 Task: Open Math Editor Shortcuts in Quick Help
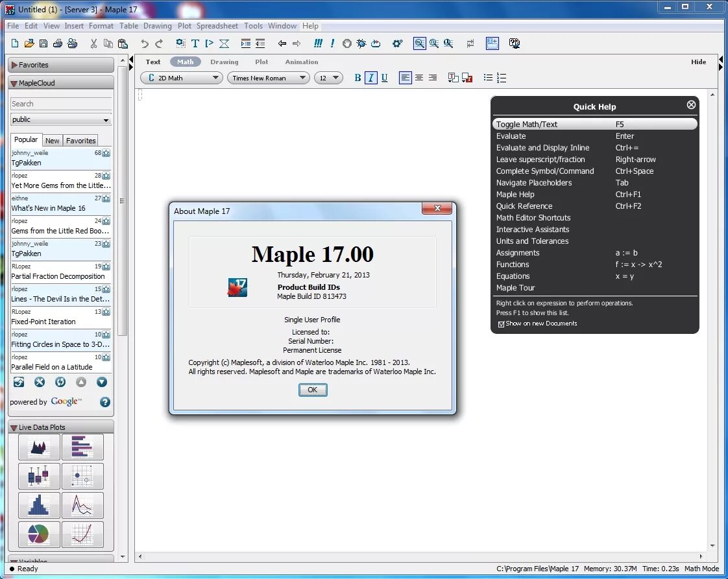(533, 218)
